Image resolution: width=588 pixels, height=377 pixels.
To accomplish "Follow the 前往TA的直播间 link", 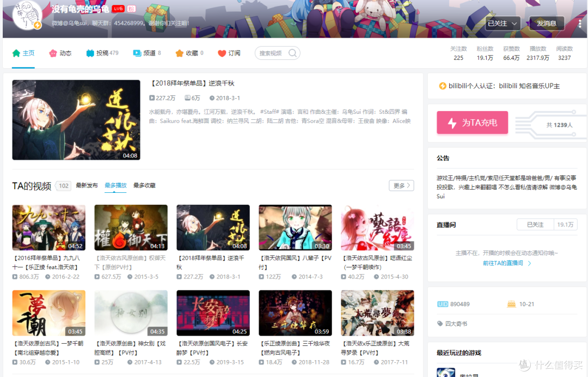I will coord(503,263).
